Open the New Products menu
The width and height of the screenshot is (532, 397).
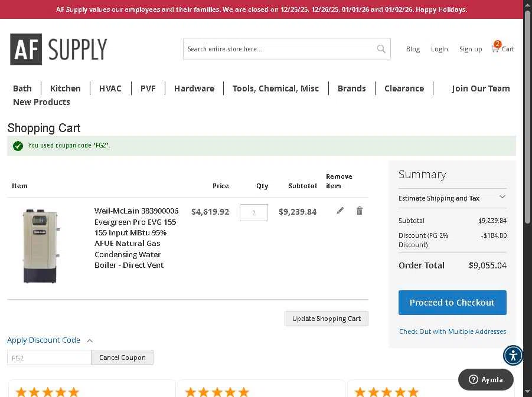coord(41,102)
